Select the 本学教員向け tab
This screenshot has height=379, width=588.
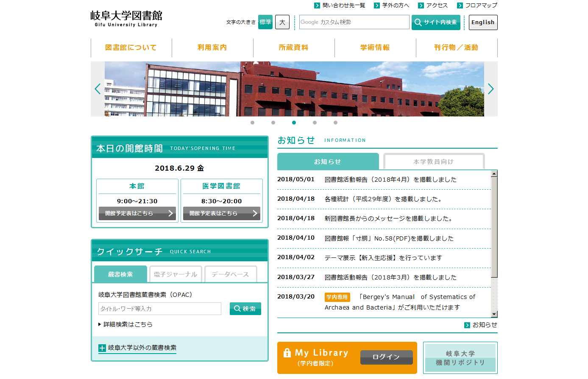(434, 162)
